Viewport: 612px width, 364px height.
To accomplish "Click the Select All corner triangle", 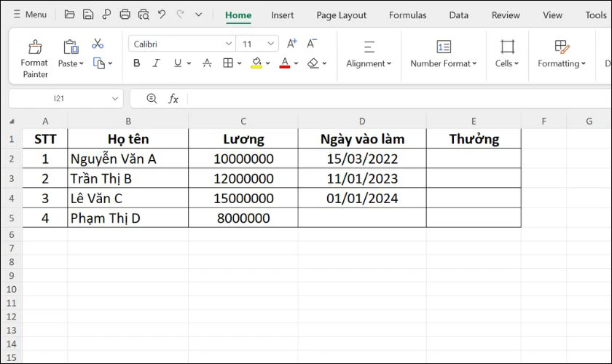I will click(12, 122).
